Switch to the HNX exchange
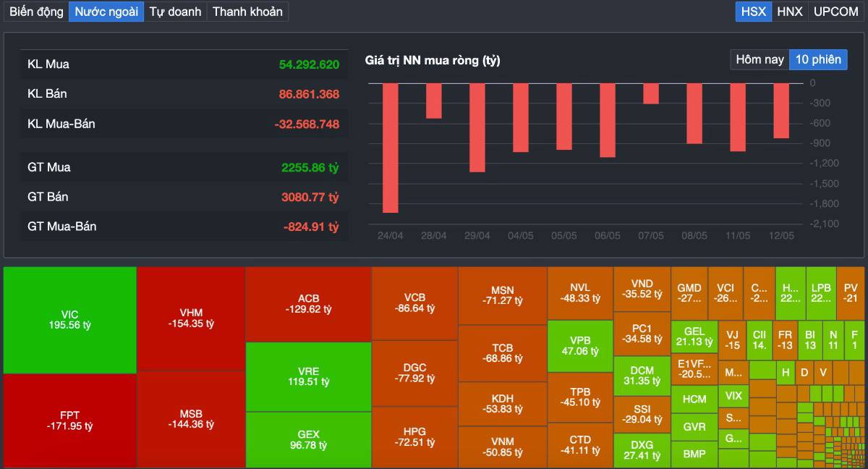Screen dimensions: 868x469 (790, 12)
